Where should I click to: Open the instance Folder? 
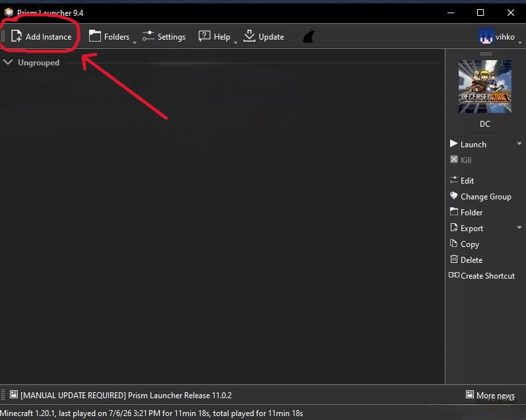click(x=467, y=212)
